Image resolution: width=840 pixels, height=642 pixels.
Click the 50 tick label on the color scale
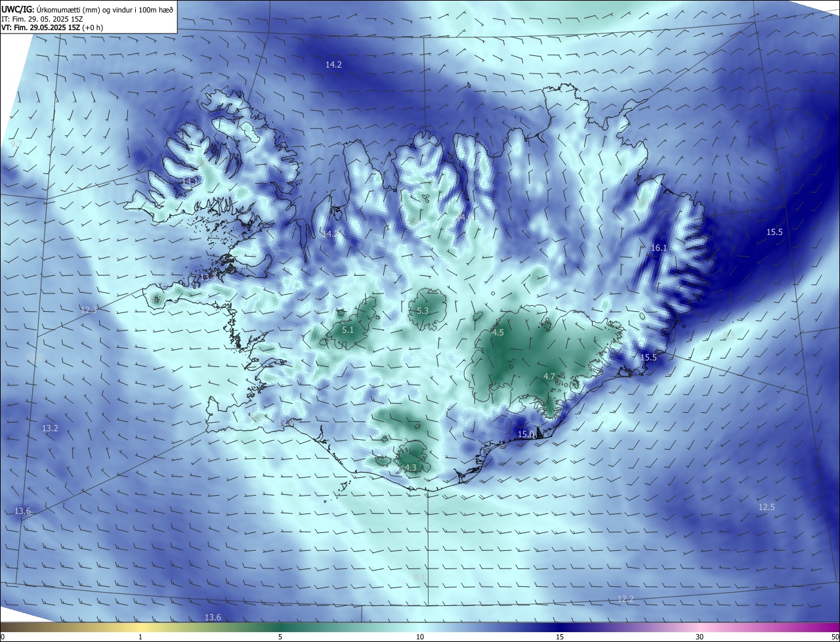(835, 637)
